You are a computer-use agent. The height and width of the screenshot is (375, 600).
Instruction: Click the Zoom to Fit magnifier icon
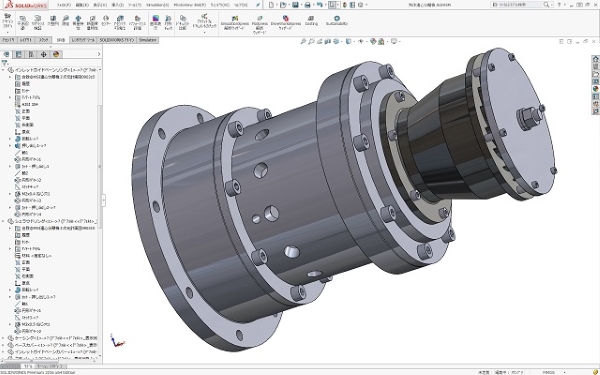point(303,41)
